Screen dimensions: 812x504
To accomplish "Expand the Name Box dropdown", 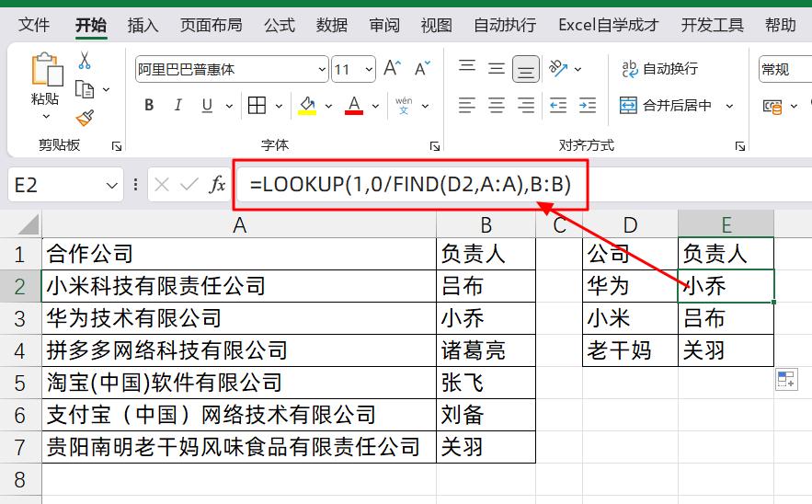I will click(111, 185).
